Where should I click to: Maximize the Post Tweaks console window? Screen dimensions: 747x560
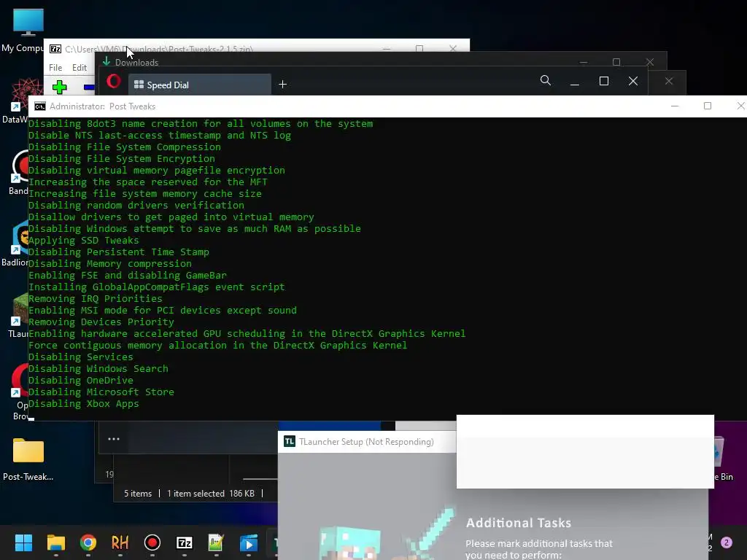[x=708, y=106]
